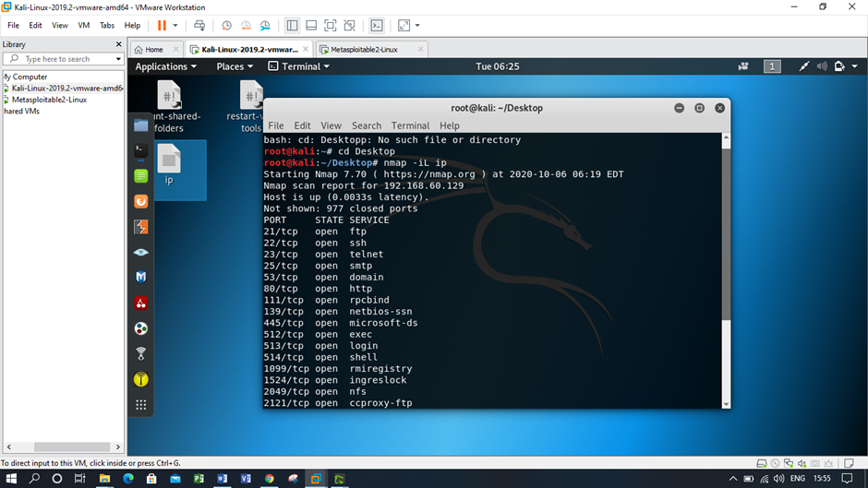This screenshot has width=868, height=488.
Task: Open terminal window Terminal menu
Action: (410, 125)
